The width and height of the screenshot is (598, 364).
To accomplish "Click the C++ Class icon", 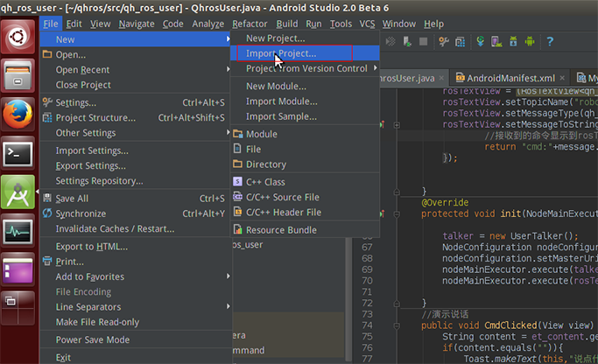I will 237,181.
